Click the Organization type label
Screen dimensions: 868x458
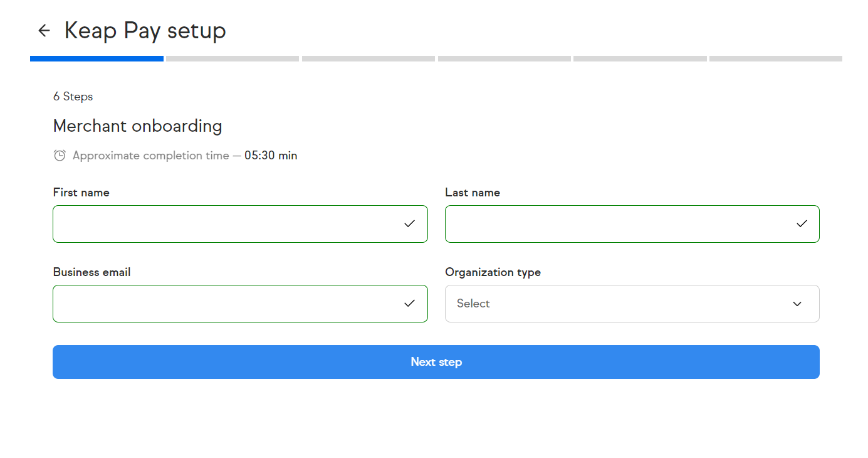(x=493, y=272)
